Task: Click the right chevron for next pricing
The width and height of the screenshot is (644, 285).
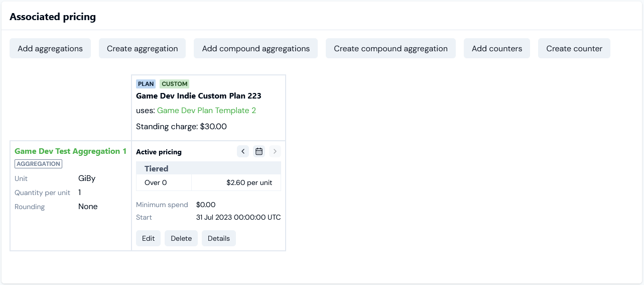Action: tap(275, 151)
